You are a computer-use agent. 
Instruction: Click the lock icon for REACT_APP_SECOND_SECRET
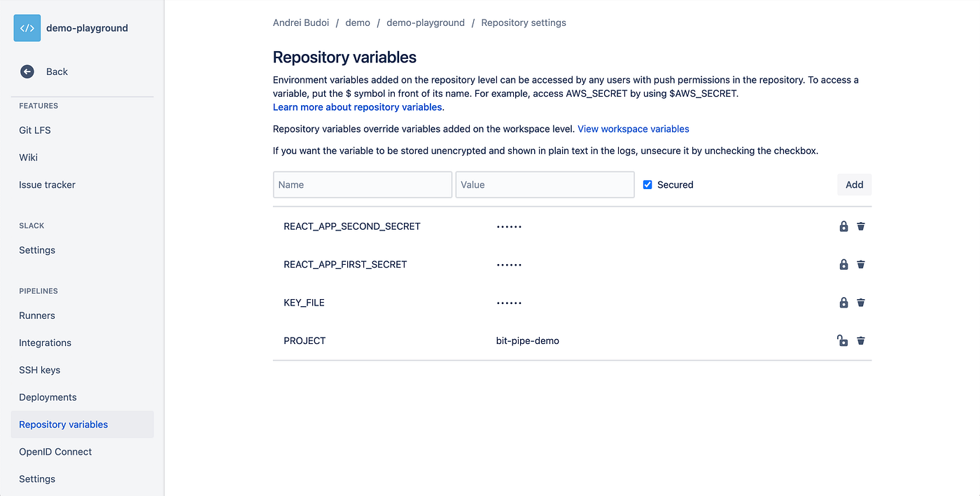pos(843,226)
